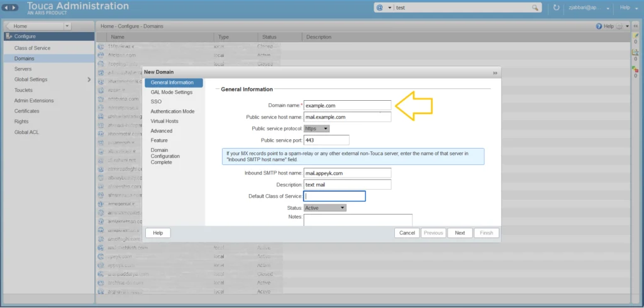This screenshot has width=644, height=308.
Task: Collapse the right panel double-arrow icon
Action: pyautogui.click(x=636, y=26)
